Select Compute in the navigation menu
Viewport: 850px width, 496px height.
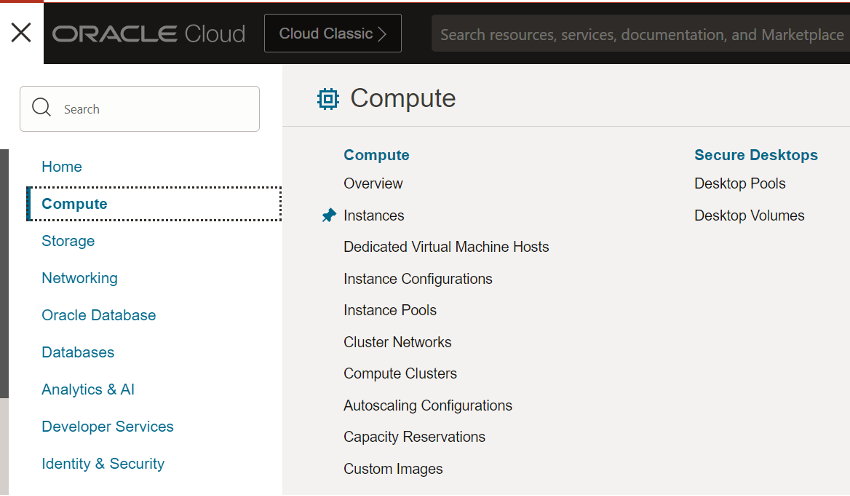[154, 204]
